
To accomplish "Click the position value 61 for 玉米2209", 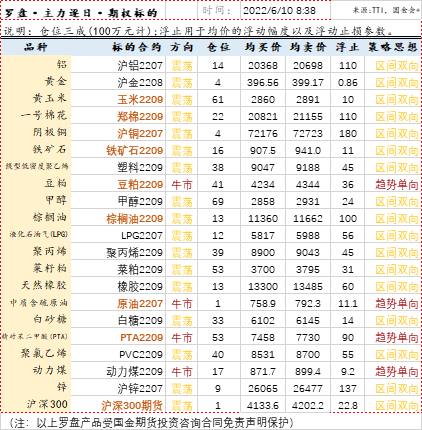I will coord(218,100).
